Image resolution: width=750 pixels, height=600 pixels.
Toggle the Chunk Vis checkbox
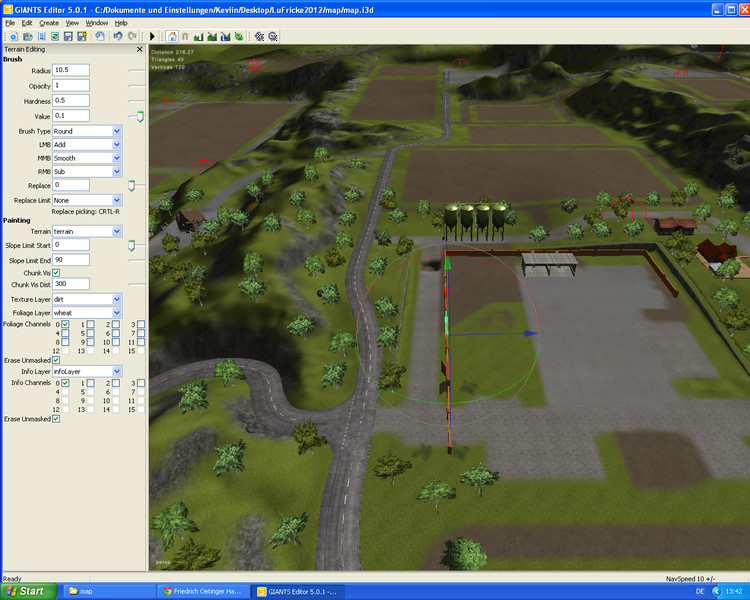click(x=56, y=273)
